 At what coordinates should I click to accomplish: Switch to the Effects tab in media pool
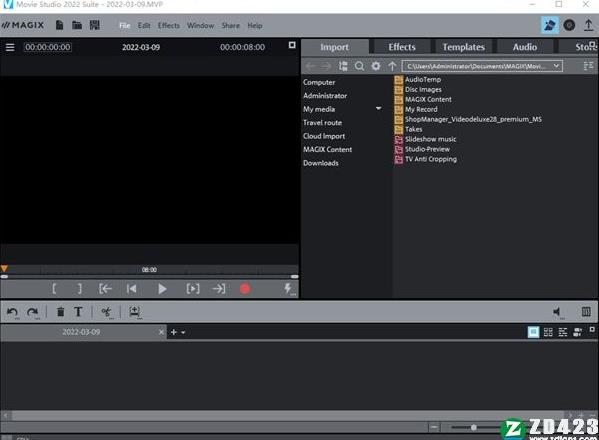pyautogui.click(x=402, y=47)
